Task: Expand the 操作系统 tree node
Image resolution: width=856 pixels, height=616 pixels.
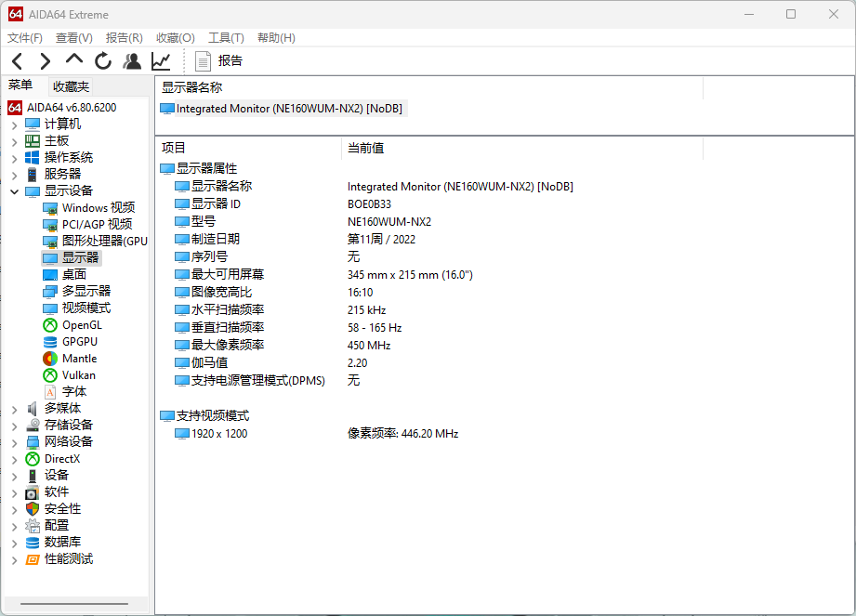Action: pyautogui.click(x=15, y=158)
